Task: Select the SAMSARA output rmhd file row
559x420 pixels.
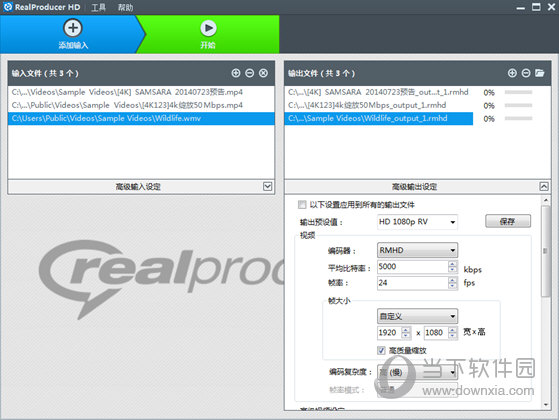Action: pos(379,92)
